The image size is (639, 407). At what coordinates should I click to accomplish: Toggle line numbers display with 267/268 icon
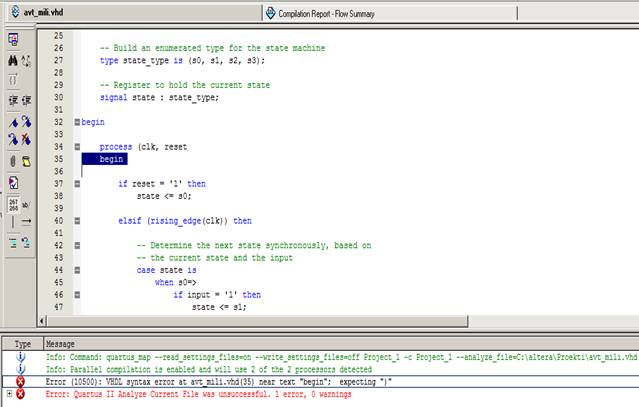(x=13, y=203)
